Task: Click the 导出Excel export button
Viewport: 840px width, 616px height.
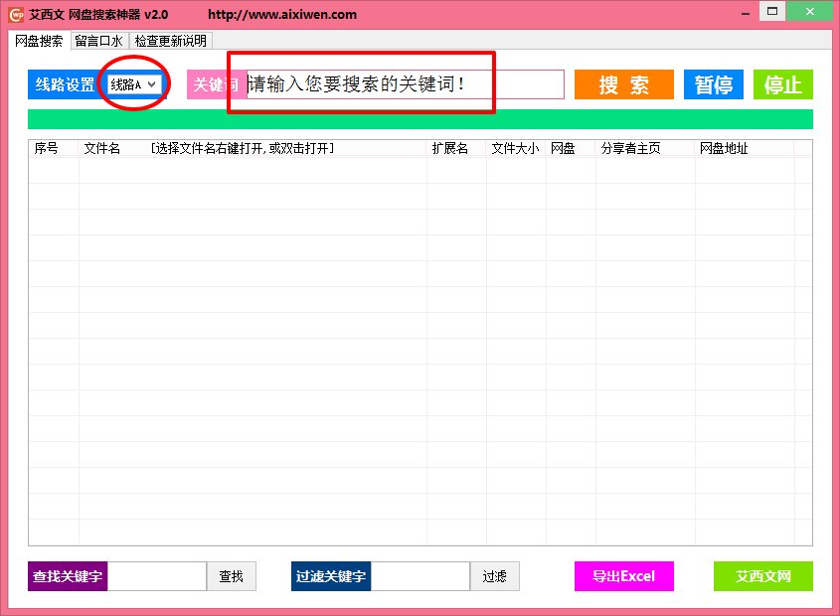Action: pyautogui.click(x=623, y=576)
